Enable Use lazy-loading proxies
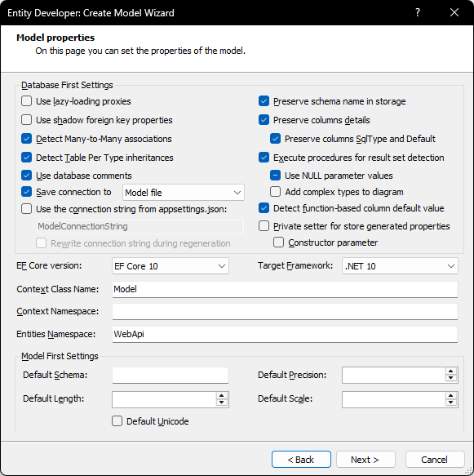Screen dimensions: 474x476 click(27, 101)
